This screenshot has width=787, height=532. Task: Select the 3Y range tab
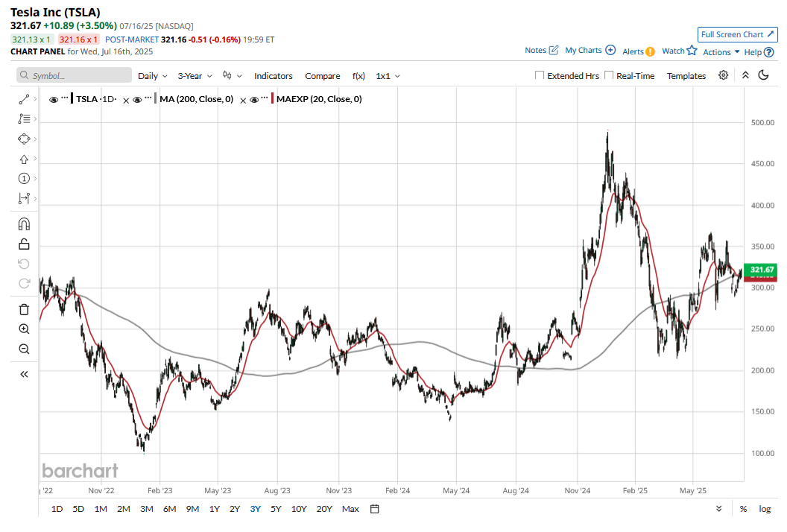(x=255, y=509)
